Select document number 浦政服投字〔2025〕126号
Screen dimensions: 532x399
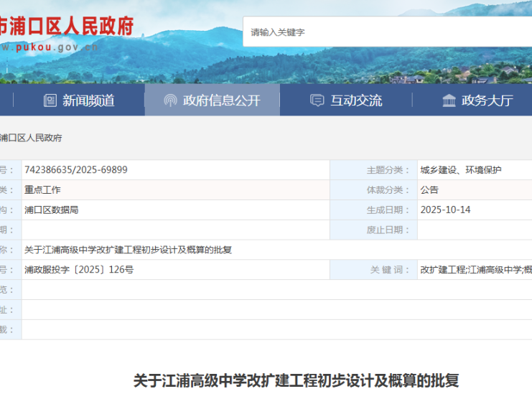(79, 270)
